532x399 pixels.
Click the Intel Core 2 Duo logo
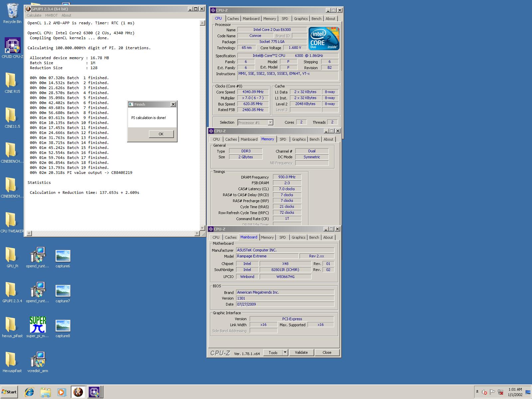tap(324, 39)
